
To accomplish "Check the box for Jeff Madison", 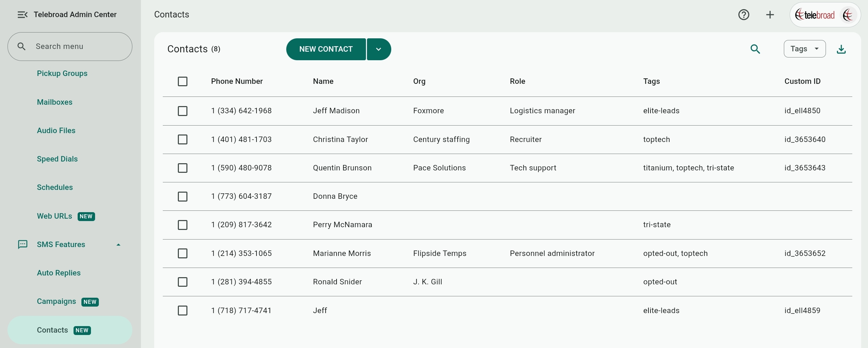I will [x=183, y=111].
